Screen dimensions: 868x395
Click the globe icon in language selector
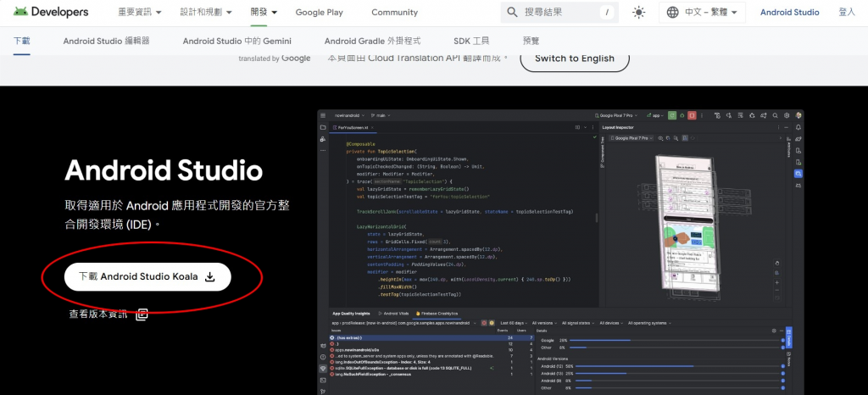[x=672, y=12]
